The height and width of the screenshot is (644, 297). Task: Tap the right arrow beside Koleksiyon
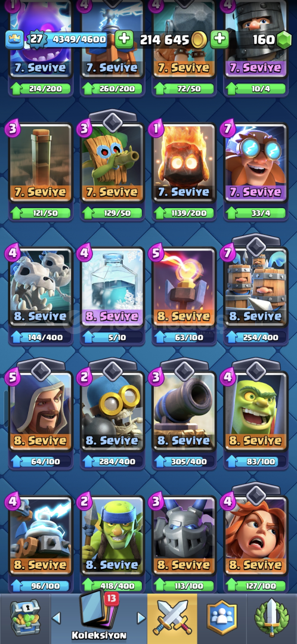click(141, 618)
